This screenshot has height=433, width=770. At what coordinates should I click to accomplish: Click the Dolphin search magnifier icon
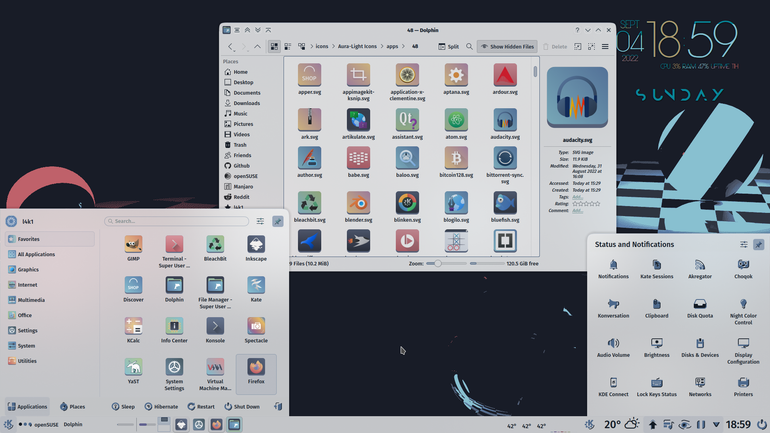click(x=469, y=47)
